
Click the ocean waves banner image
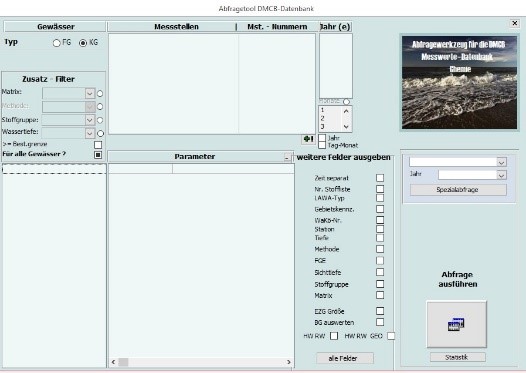(459, 83)
